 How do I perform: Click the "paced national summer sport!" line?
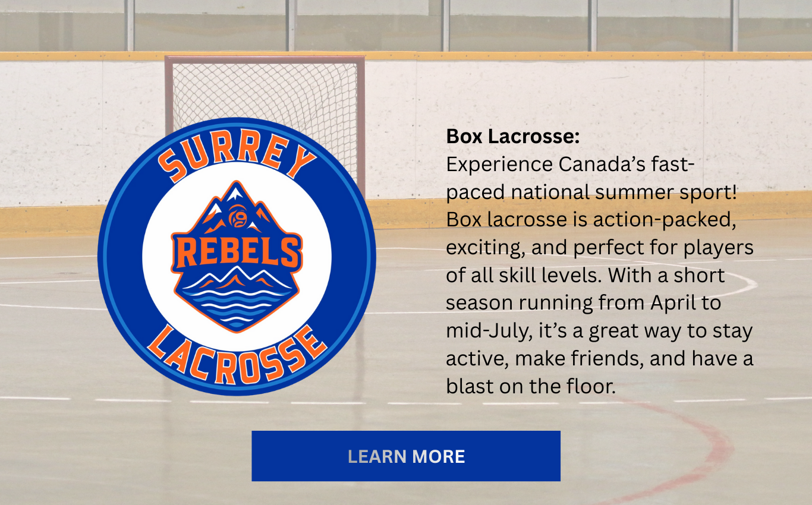(593, 192)
